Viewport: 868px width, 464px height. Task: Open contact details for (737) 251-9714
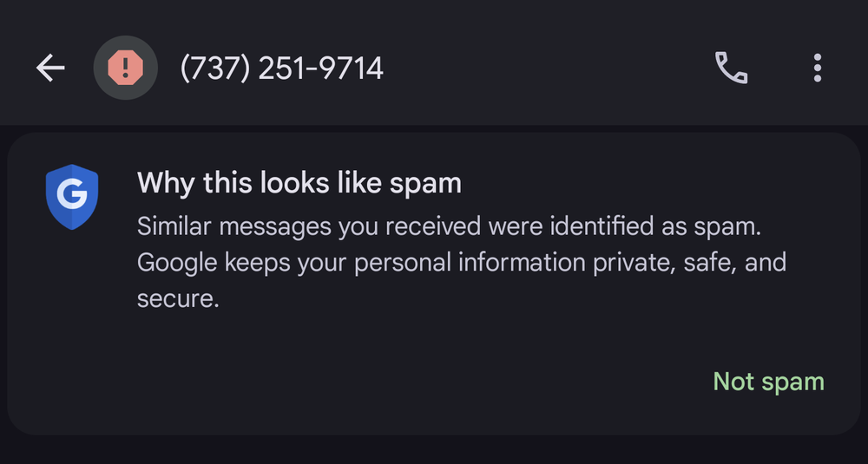(281, 68)
